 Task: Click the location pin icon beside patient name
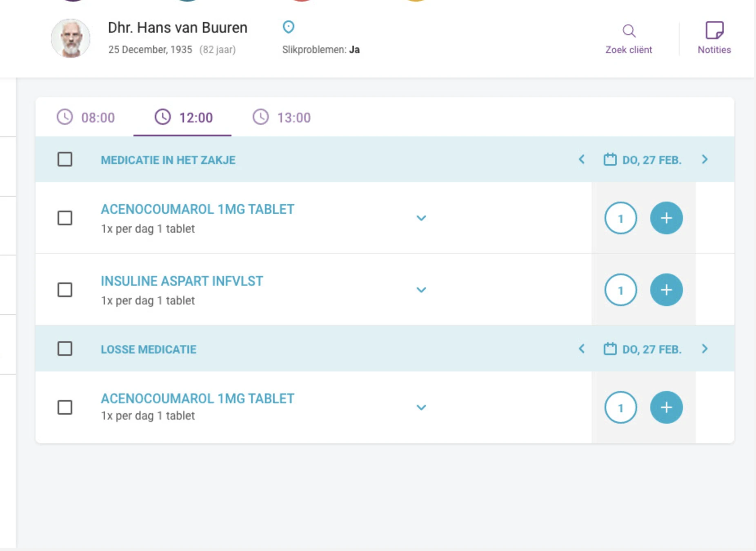click(x=288, y=27)
